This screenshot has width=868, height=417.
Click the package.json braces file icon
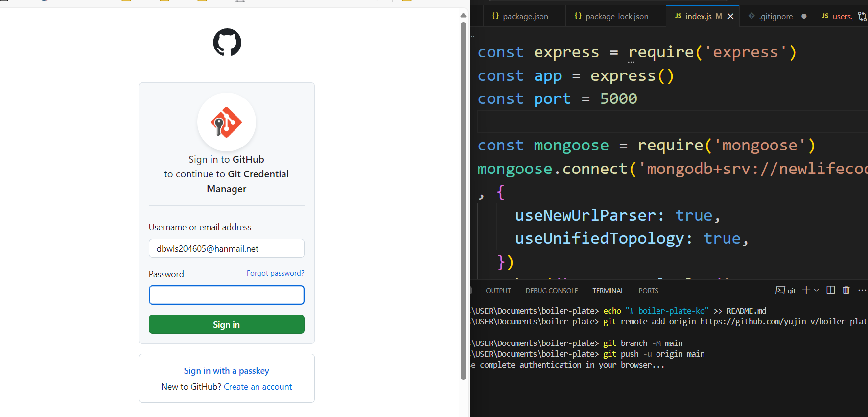495,16
